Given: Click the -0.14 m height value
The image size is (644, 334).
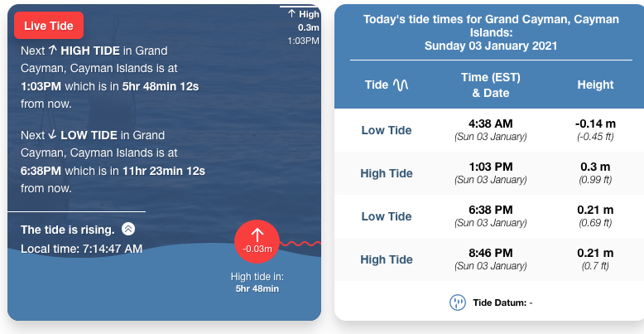Looking at the screenshot, I should 596,123.
